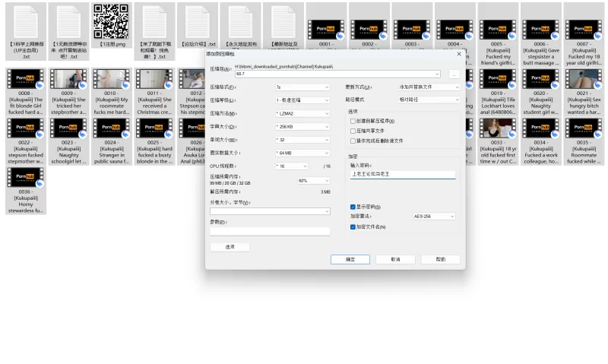This screenshot has height=364, width=608.
Task: Expand the 压缩等级 dropdown
Action: coord(302,100)
